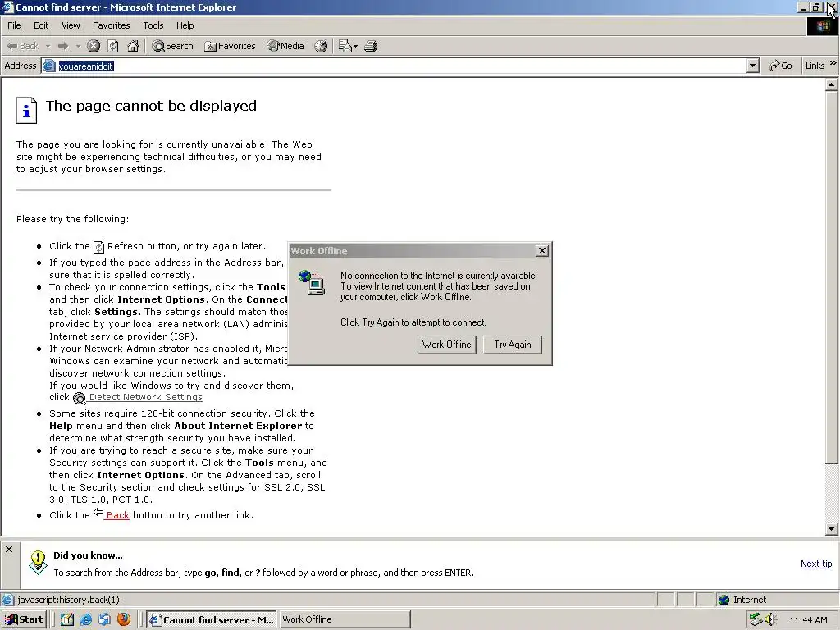Click the Back arrow toolbar button

22,46
